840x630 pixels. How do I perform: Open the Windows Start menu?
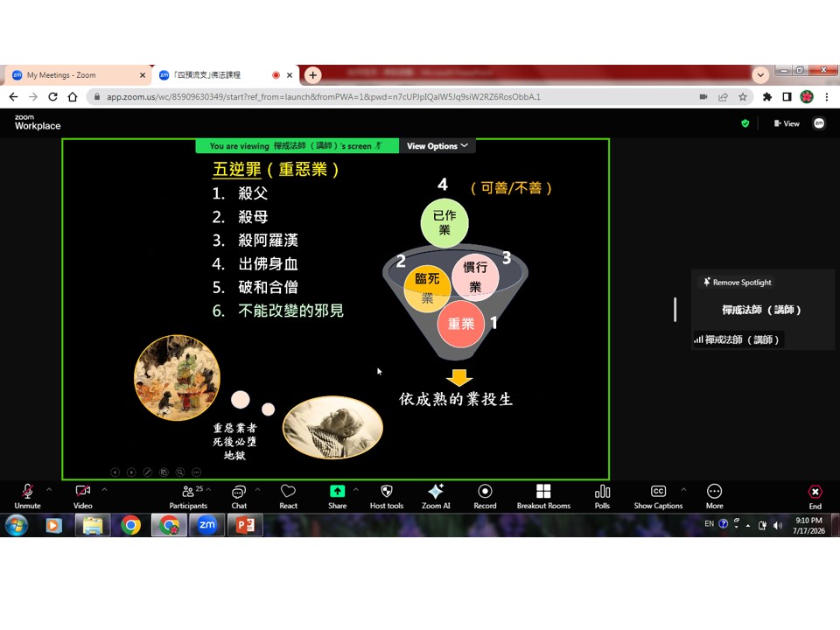pos(17,526)
